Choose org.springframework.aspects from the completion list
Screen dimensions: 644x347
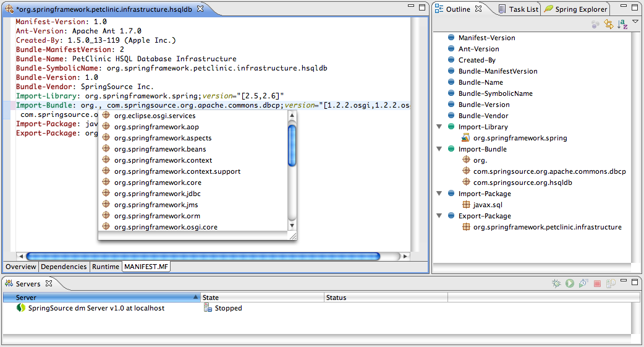[193, 138]
